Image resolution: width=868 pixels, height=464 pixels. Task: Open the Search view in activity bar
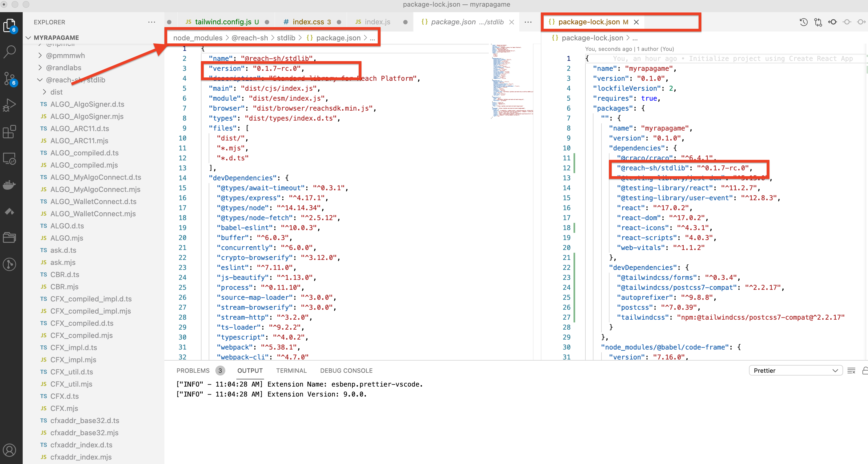(10, 51)
